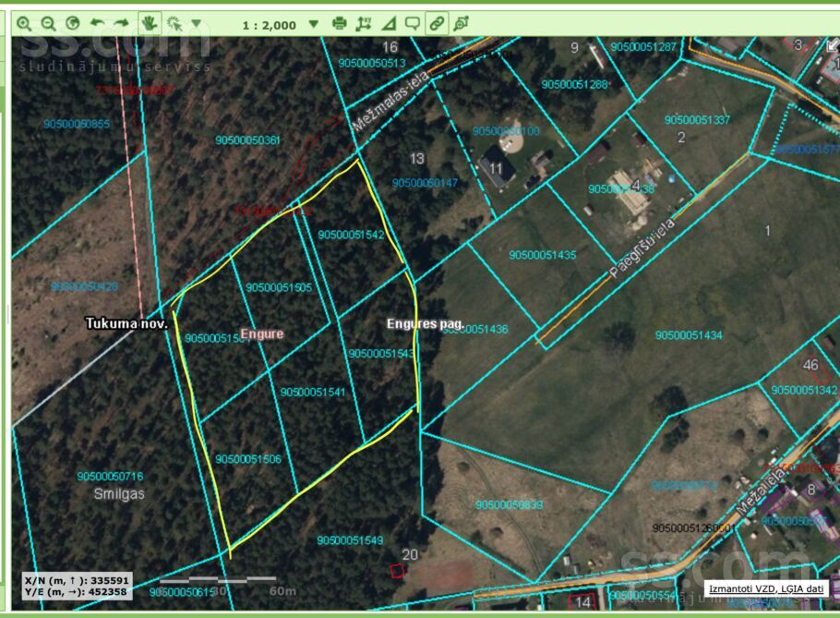Screen dimensions: 840x618
Task: Click the X/N Y/E coordinates box
Action: [77, 586]
